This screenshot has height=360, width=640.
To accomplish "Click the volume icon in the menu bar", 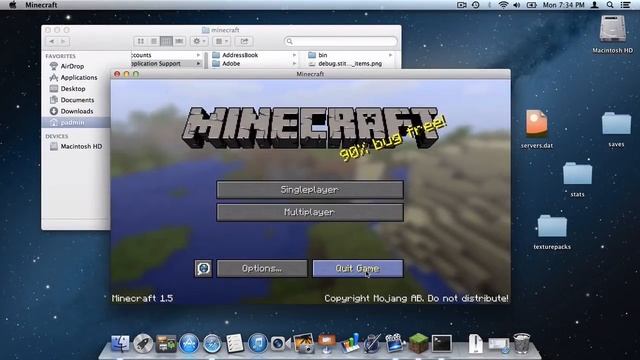I will [x=517, y=5].
